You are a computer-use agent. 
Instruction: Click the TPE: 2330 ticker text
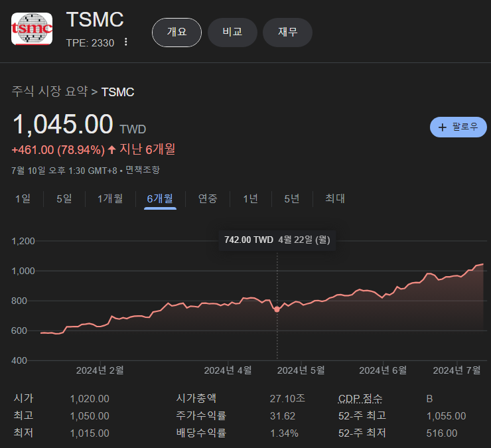[90, 43]
